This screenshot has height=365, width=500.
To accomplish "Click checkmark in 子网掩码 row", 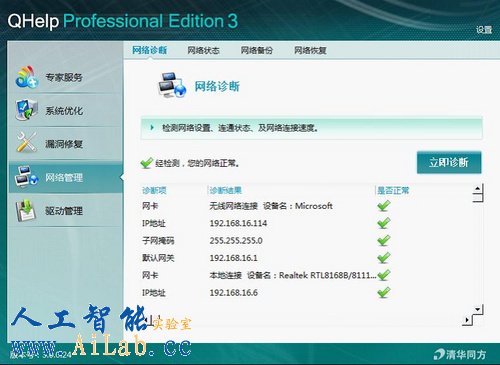I will (384, 240).
